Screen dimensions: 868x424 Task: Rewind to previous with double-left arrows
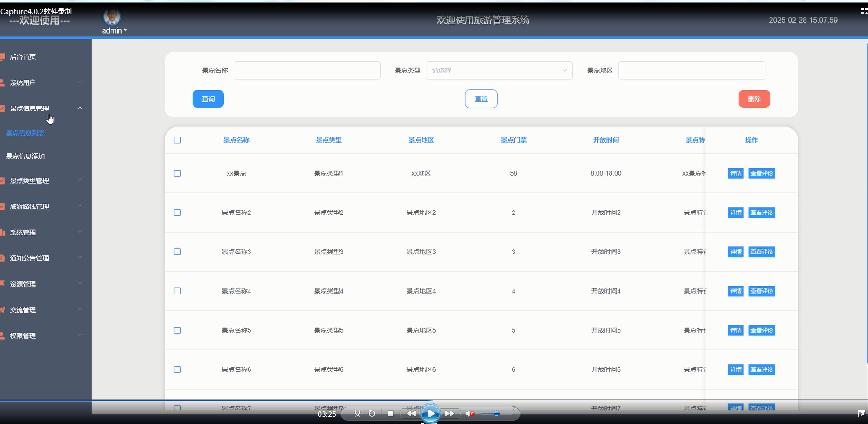(x=410, y=413)
